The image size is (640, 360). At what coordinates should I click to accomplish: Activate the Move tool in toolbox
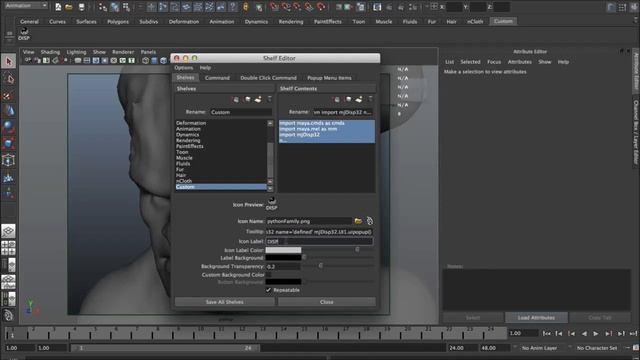(9, 111)
